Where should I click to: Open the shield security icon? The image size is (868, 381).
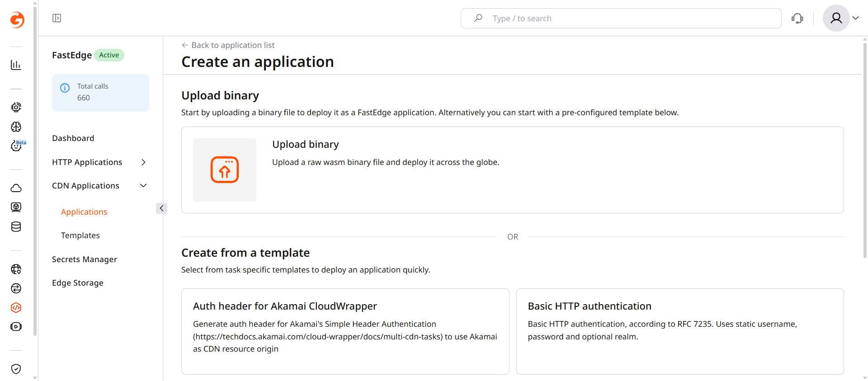coord(16,369)
